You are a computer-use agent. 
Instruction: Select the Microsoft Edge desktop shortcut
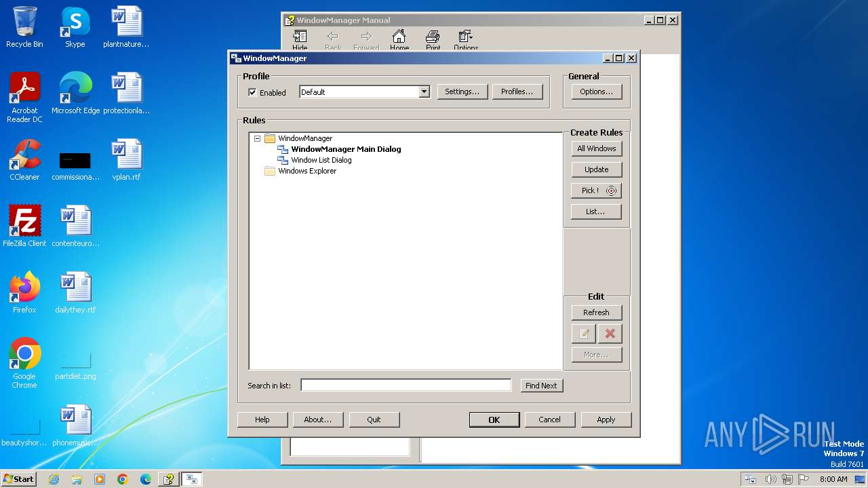75,94
